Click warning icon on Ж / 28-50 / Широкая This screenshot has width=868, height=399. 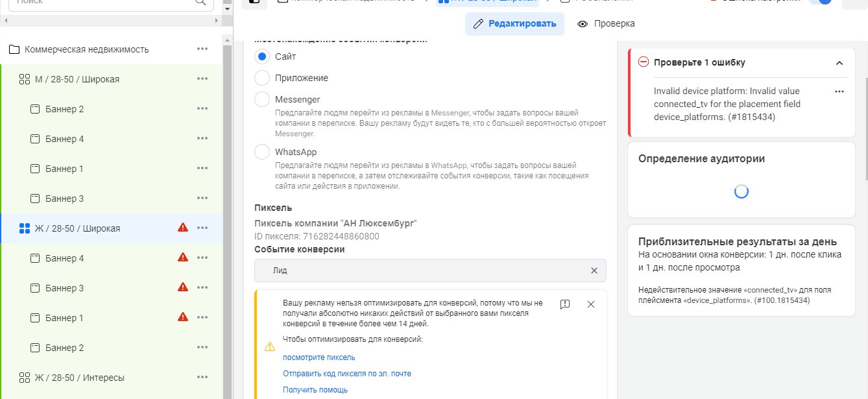click(183, 228)
